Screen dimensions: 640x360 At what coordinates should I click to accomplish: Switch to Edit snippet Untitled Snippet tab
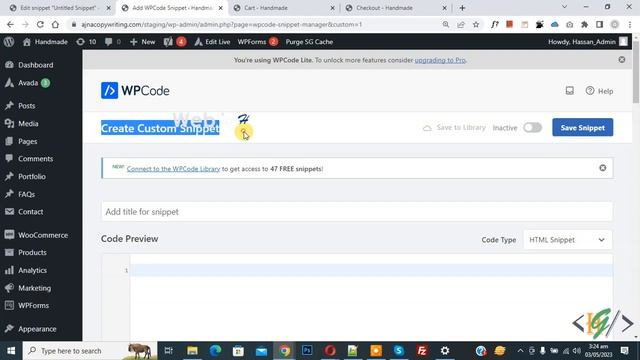click(60, 8)
